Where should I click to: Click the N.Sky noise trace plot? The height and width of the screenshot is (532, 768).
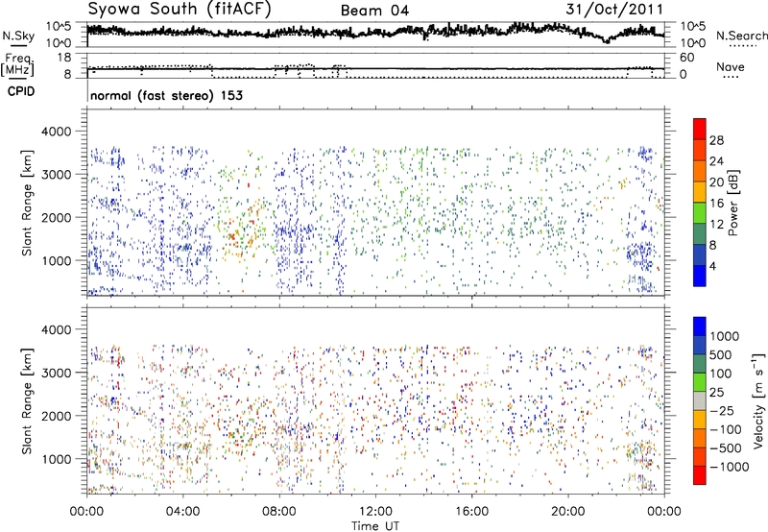coord(375,35)
